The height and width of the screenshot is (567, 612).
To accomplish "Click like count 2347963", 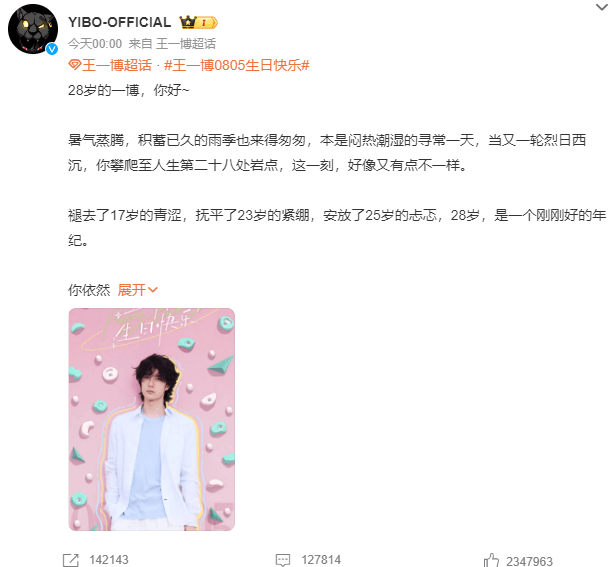I will pos(529,561).
